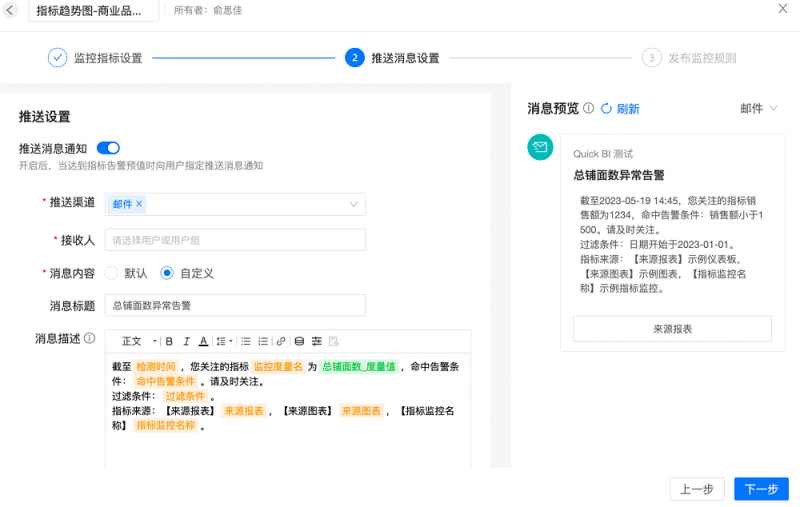Open the text color picker
This screenshot has width=800, height=507.
(203, 341)
